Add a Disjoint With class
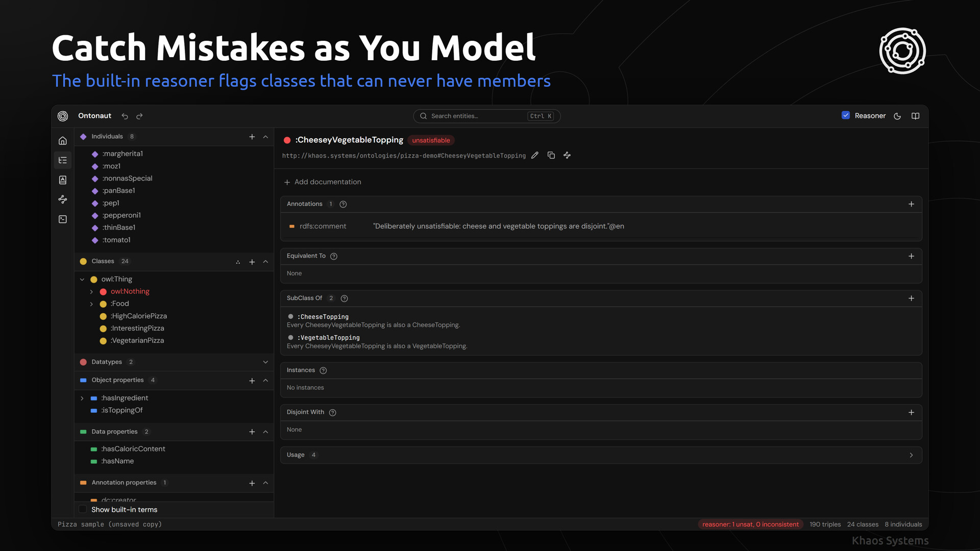The width and height of the screenshot is (980, 551). (911, 412)
